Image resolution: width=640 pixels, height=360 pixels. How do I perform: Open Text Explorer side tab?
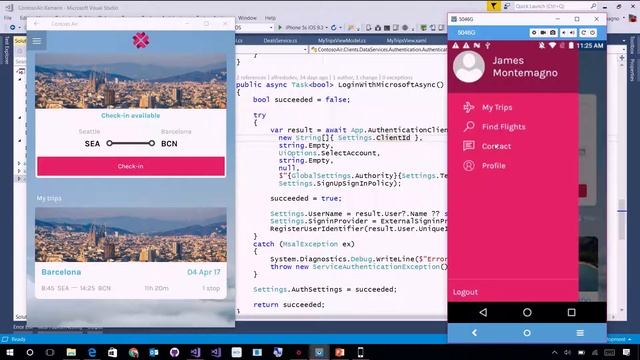(6, 50)
